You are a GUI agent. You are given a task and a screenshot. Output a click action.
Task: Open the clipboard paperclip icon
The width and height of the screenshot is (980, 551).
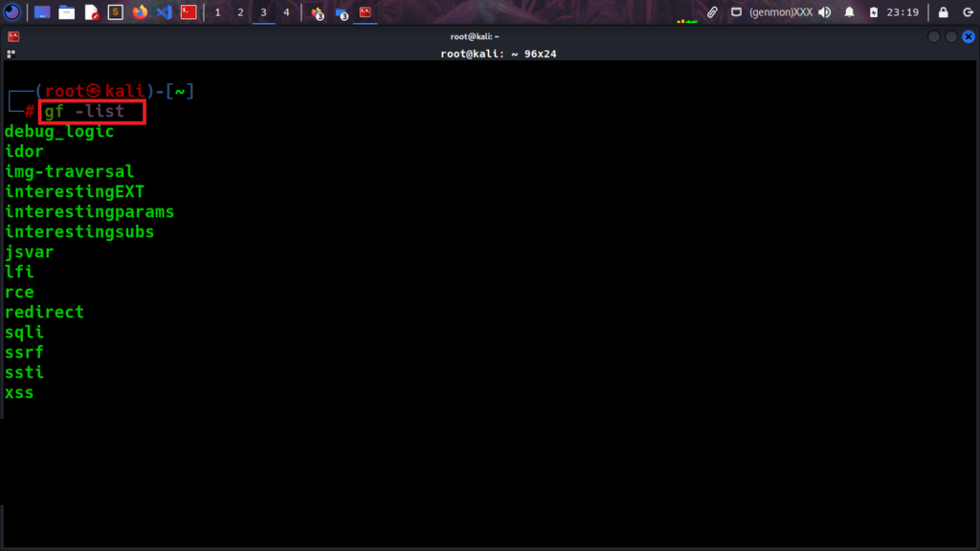pyautogui.click(x=712, y=12)
